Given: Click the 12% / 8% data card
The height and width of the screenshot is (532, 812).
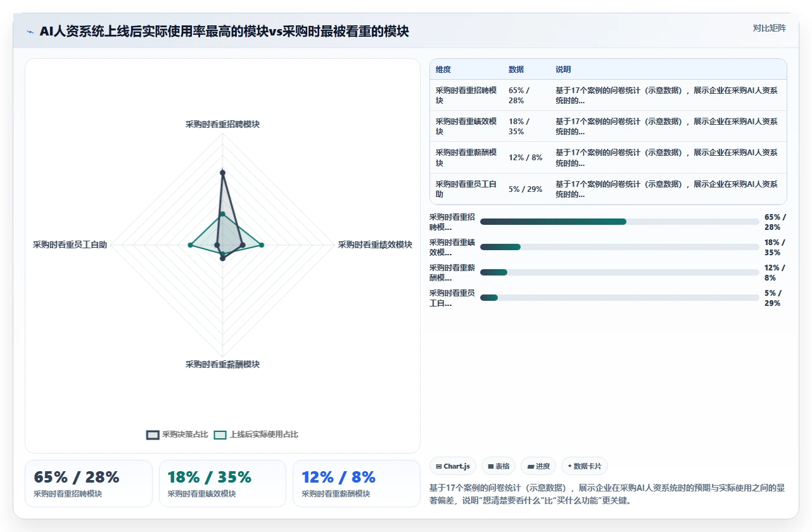Looking at the screenshot, I should pos(357,483).
